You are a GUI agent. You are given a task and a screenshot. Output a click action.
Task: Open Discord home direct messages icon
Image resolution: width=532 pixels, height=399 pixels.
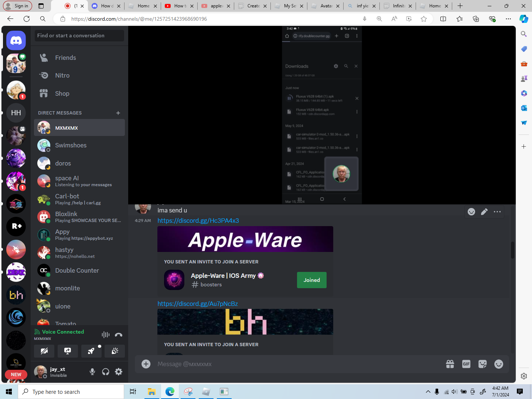tap(16, 40)
